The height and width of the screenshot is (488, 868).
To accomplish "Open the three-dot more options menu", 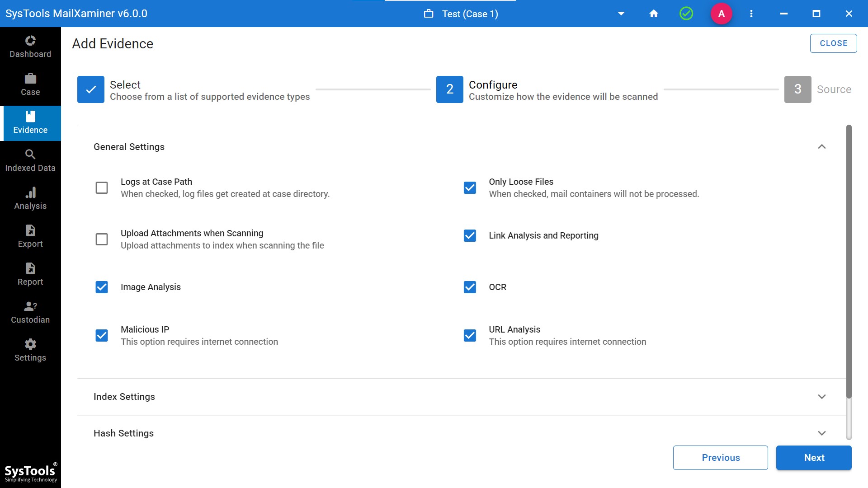I will point(751,14).
